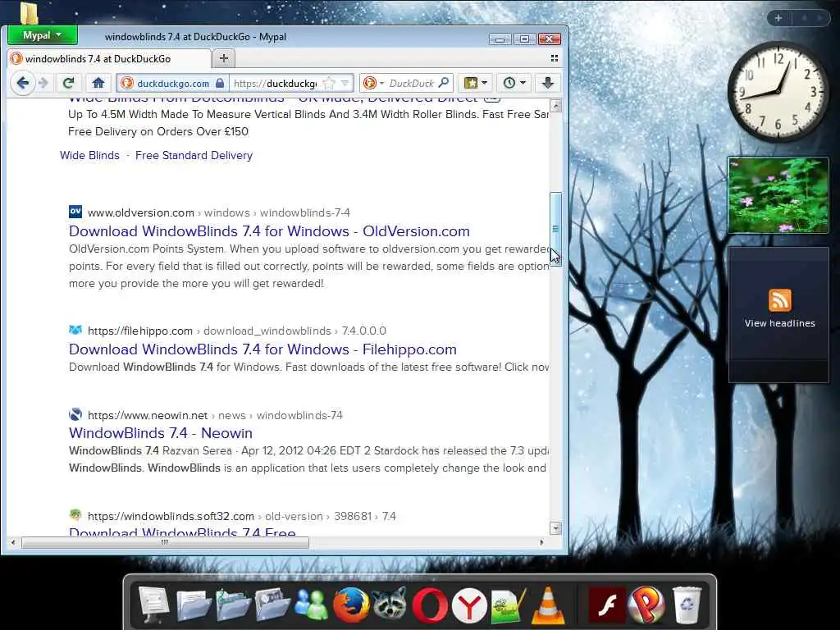Expand the address bar history dropdown
This screenshot has width=840, height=630.
tap(345, 83)
